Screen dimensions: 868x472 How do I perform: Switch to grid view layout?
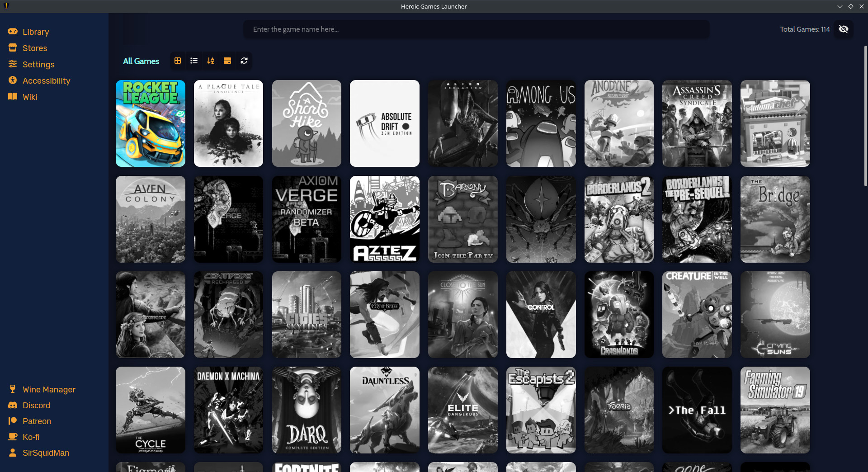tap(178, 61)
